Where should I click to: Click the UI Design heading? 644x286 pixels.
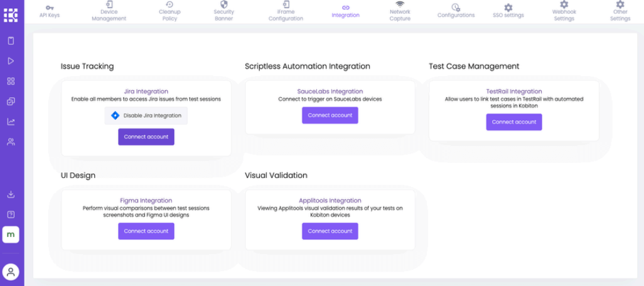[78, 175]
